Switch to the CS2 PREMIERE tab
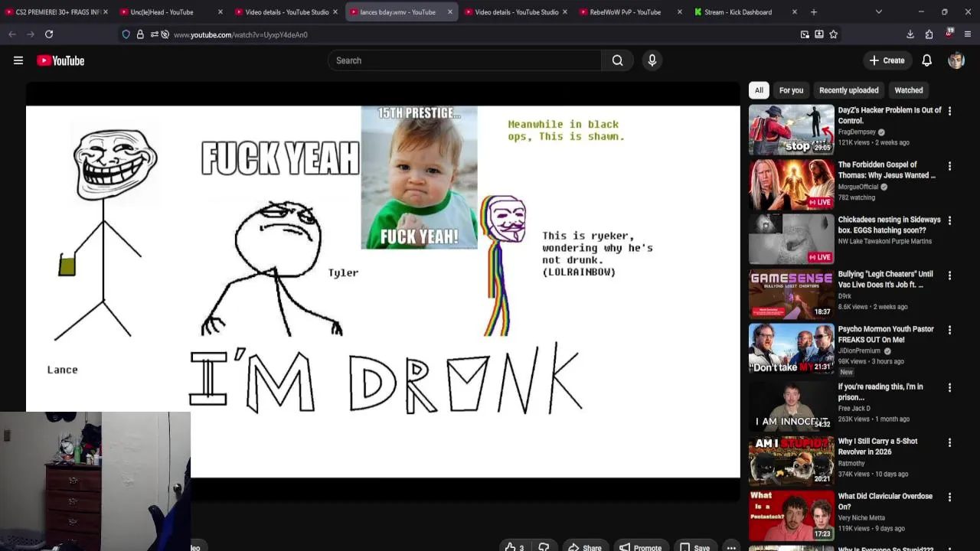Image resolution: width=980 pixels, height=551 pixels. (x=57, y=12)
